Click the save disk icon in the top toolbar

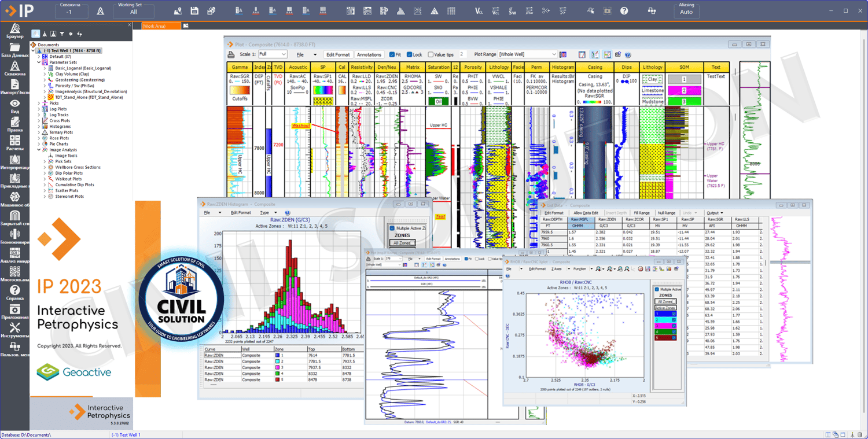click(x=194, y=11)
